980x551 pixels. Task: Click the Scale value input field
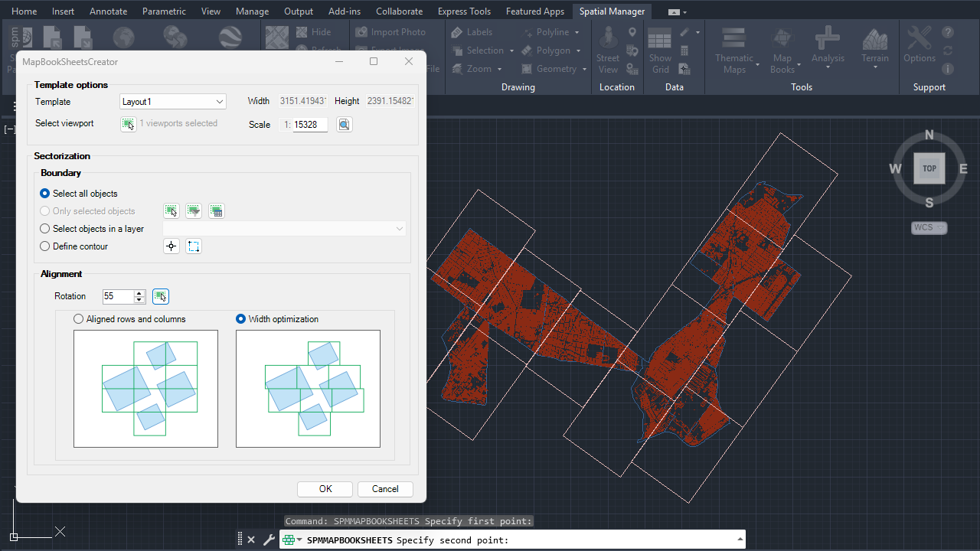310,125
